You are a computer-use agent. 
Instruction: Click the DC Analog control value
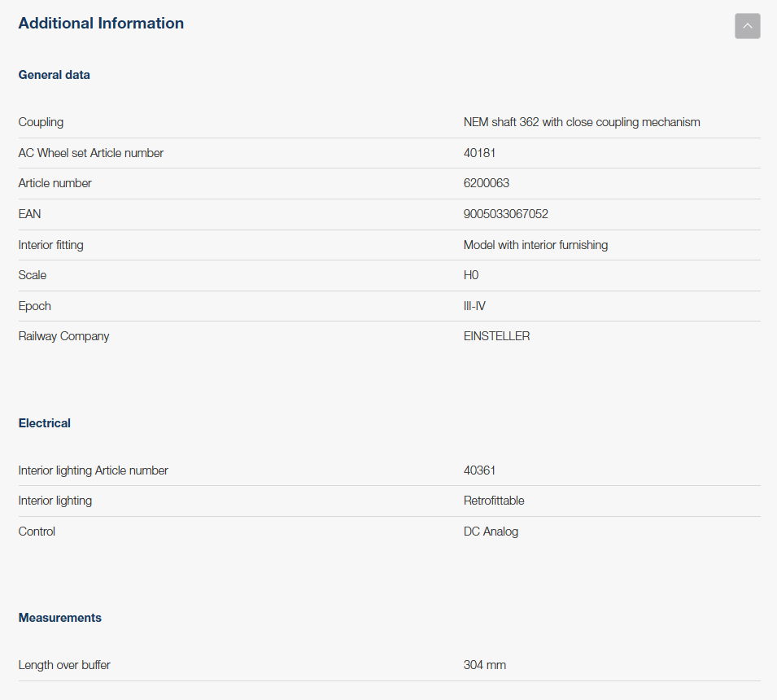tap(491, 532)
